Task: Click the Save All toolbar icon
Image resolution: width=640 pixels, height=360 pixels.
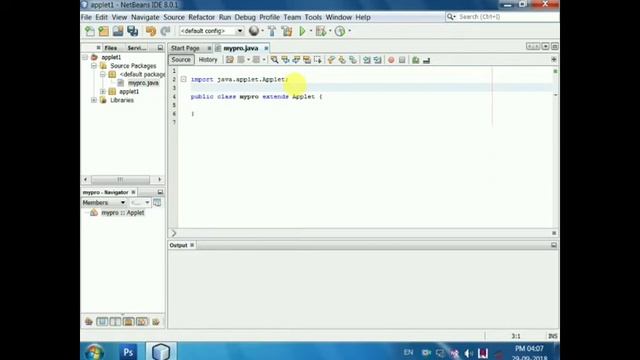Action: pos(133,31)
